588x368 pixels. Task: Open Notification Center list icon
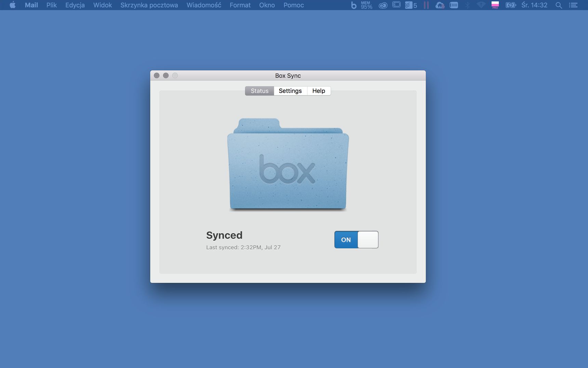[573, 5]
